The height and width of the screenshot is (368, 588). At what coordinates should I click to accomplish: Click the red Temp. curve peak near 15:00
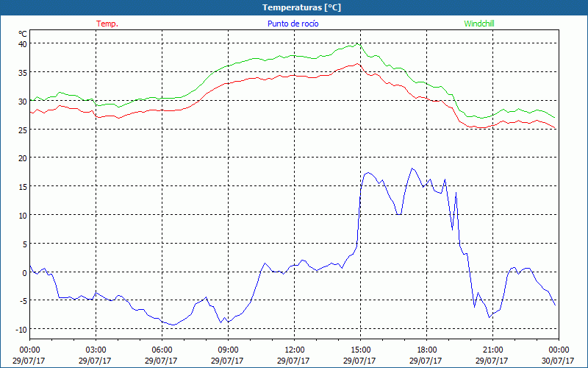tap(357, 64)
